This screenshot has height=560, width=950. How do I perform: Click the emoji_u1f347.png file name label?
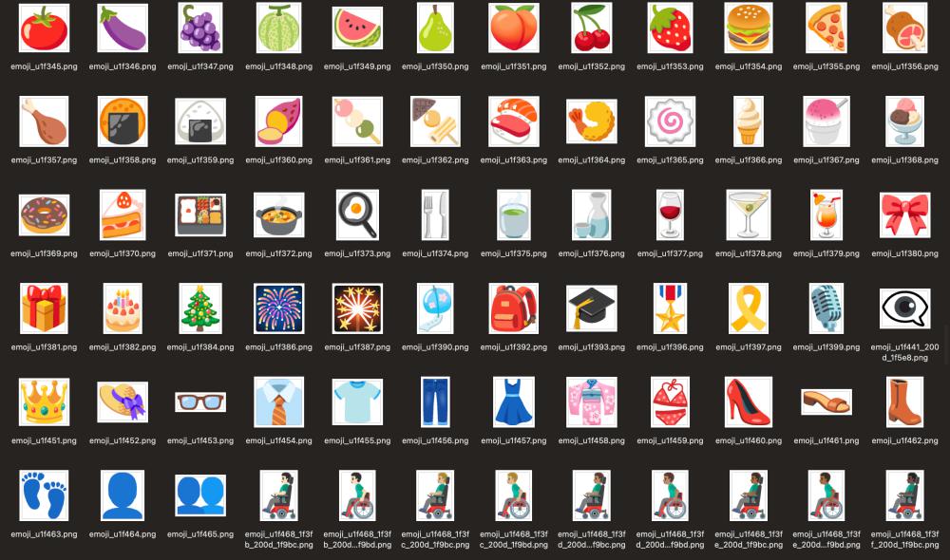click(x=200, y=66)
